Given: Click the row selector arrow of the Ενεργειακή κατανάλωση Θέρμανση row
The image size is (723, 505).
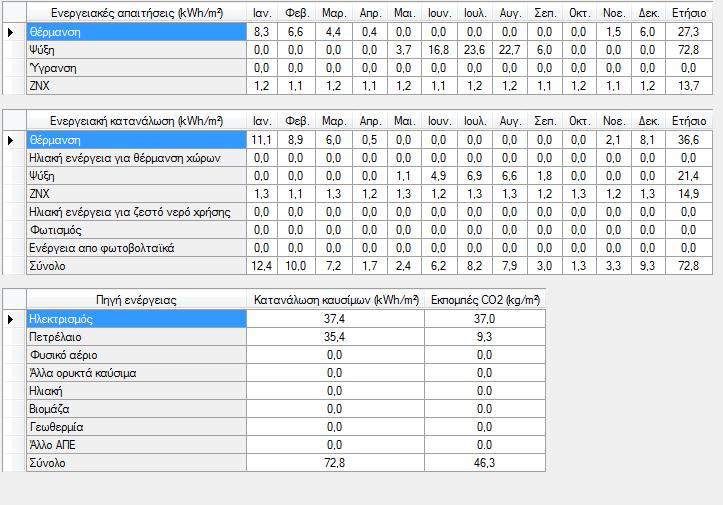Looking at the screenshot, I should [x=11, y=140].
